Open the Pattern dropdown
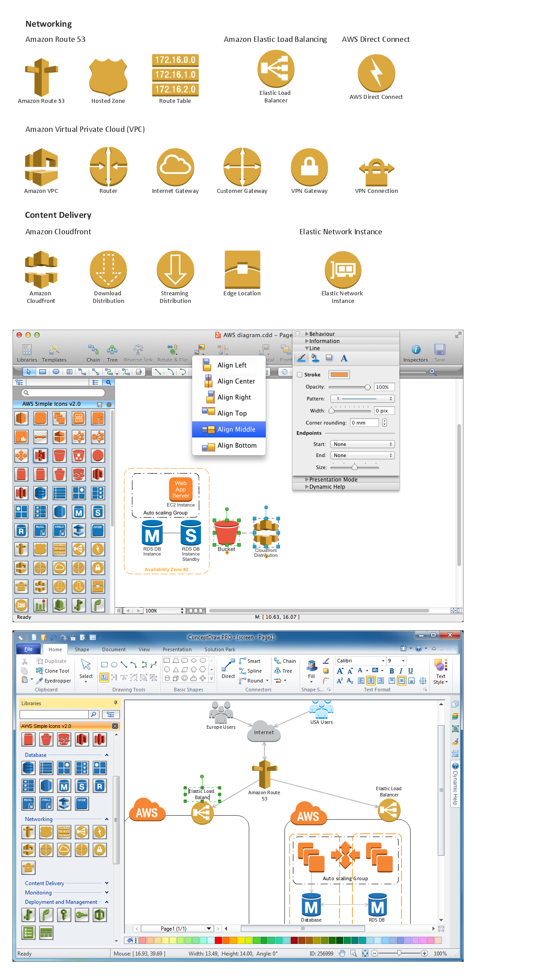 click(x=362, y=399)
